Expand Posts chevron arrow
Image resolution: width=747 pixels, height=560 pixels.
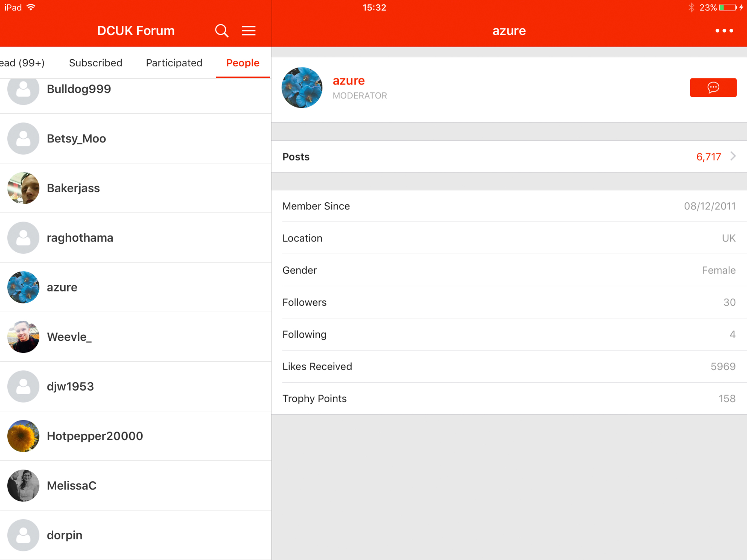pos(733,156)
